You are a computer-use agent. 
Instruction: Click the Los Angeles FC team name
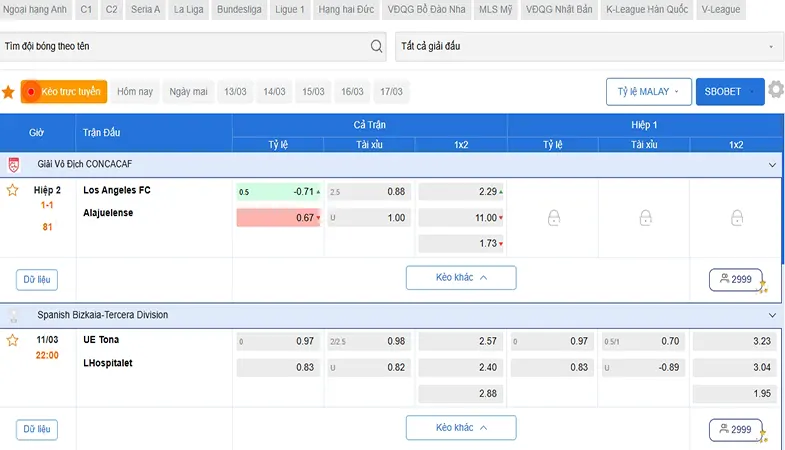[x=117, y=190]
